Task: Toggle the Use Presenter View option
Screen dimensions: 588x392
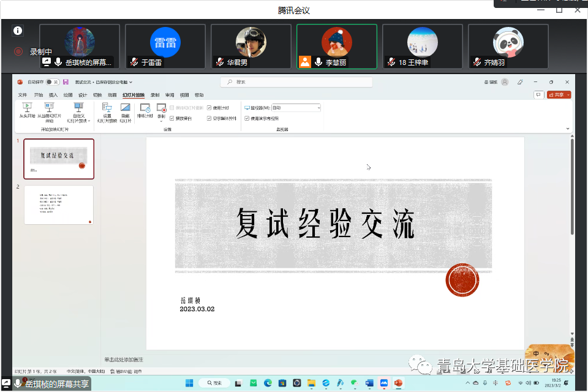Action: coord(247,119)
